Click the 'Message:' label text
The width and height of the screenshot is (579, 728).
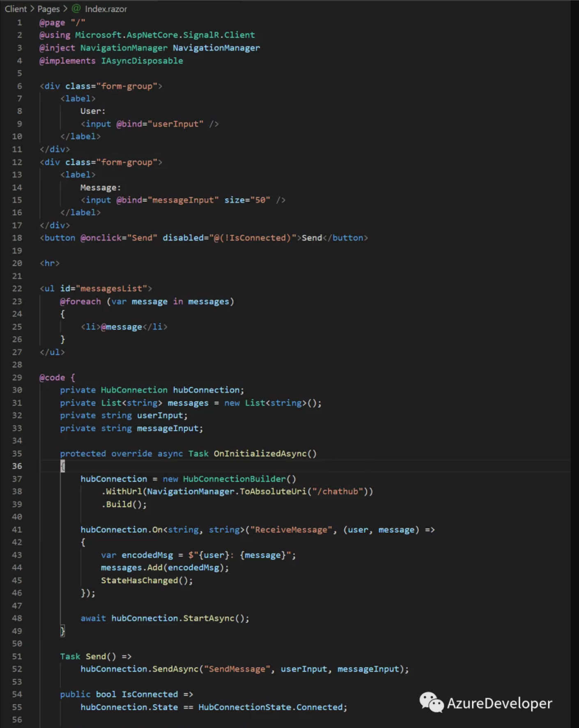coord(101,188)
